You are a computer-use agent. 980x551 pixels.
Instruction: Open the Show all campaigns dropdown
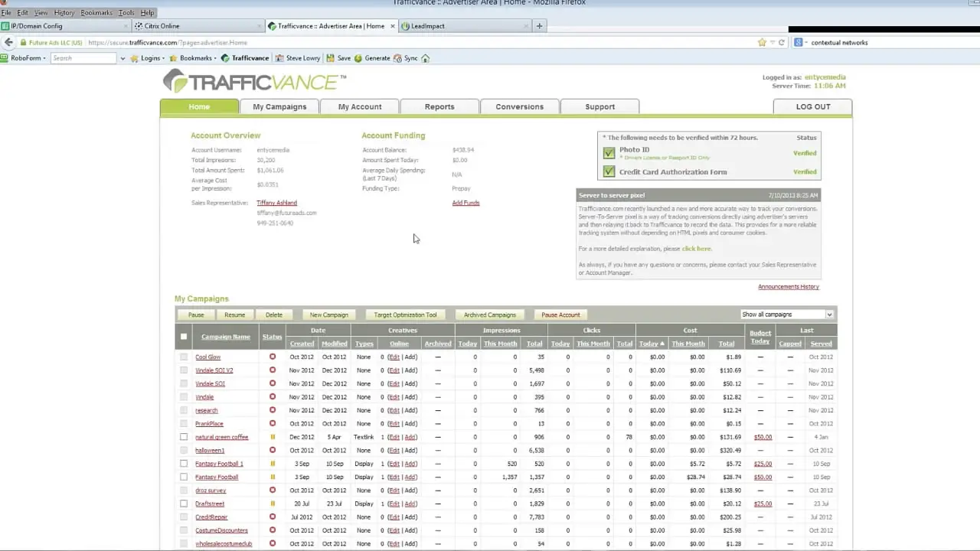786,315
